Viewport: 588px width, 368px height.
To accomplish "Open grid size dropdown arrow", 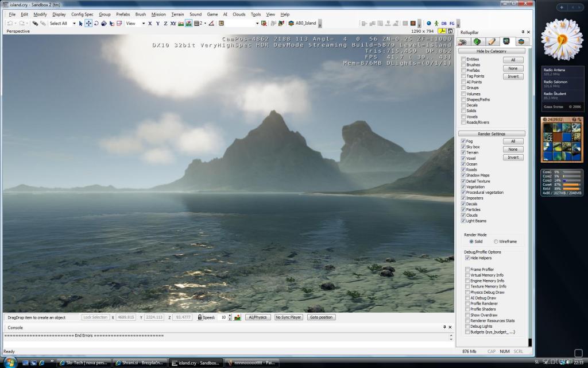I will pyautogui.click(x=205, y=23).
